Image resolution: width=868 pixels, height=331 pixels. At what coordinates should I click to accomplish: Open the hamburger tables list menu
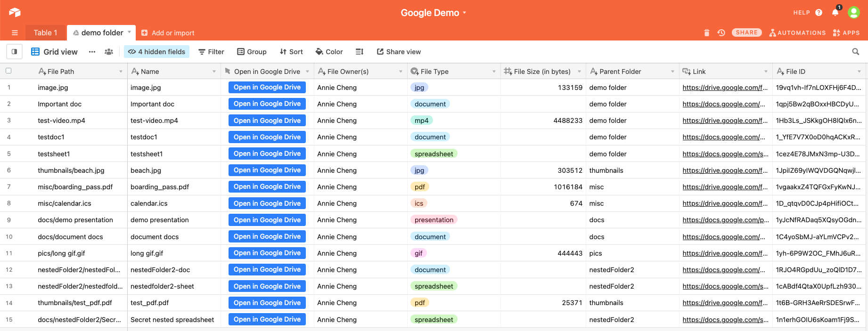15,33
